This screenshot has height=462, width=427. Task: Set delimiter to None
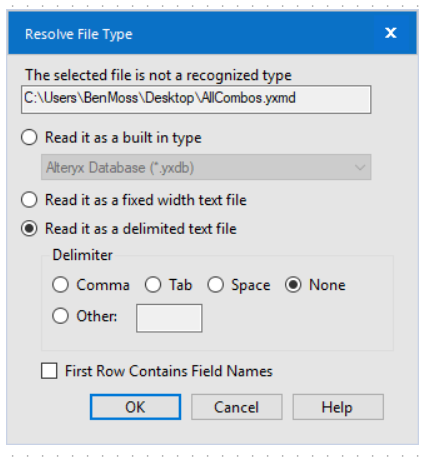293,285
